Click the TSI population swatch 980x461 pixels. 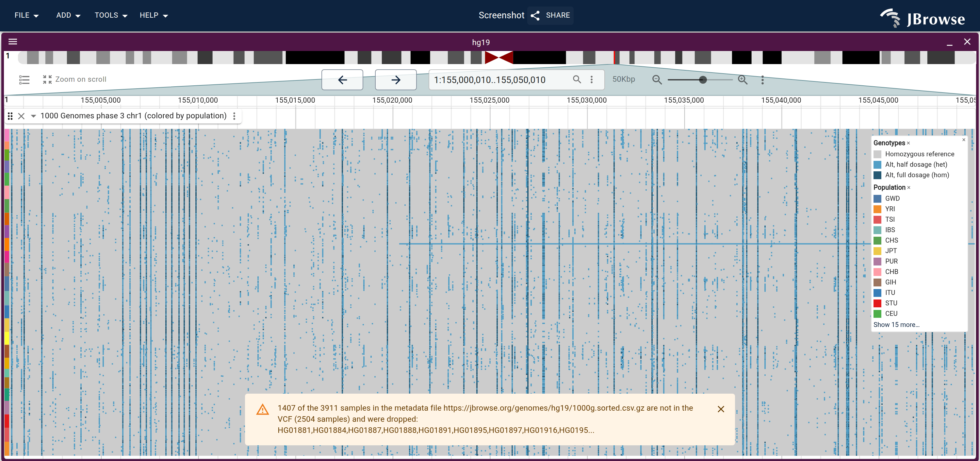tap(878, 220)
